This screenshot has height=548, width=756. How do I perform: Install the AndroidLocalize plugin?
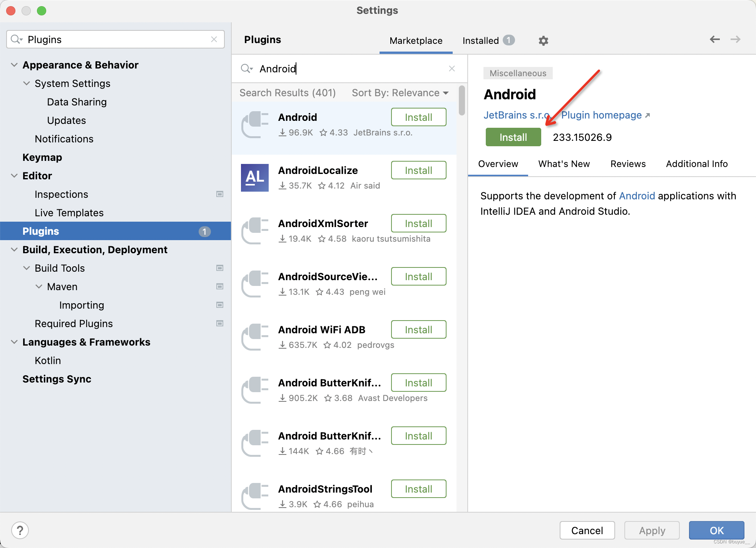click(418, 170)
